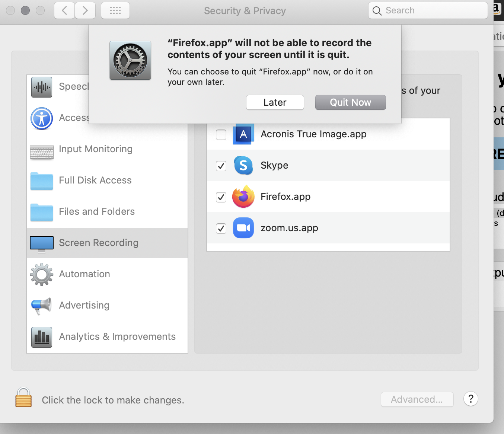This screenshot has height=434, width=504.
Task: Click the lock icon to make changes
Action: pos(23,397)
